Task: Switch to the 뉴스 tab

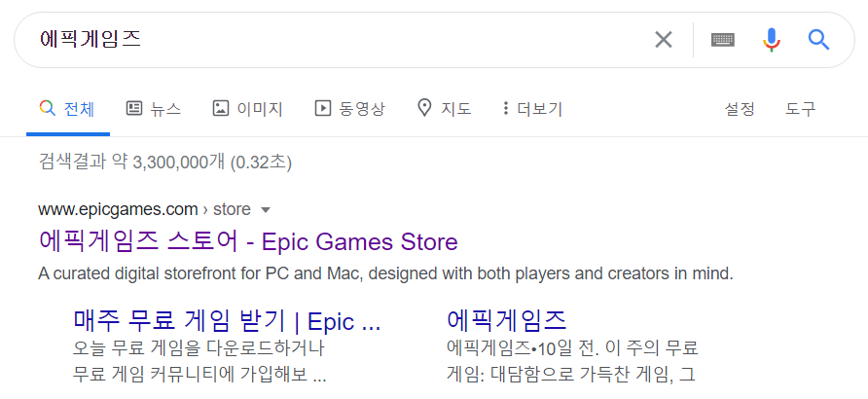Action: coord(154,108)
